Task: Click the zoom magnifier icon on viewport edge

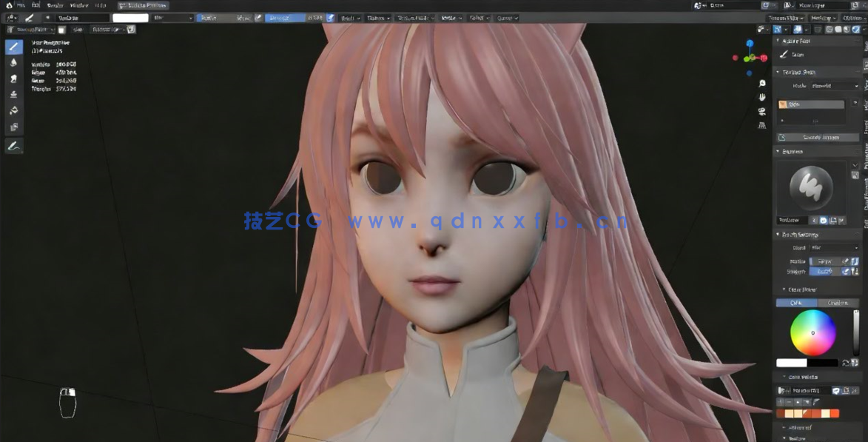Action: tap(762, 84)
